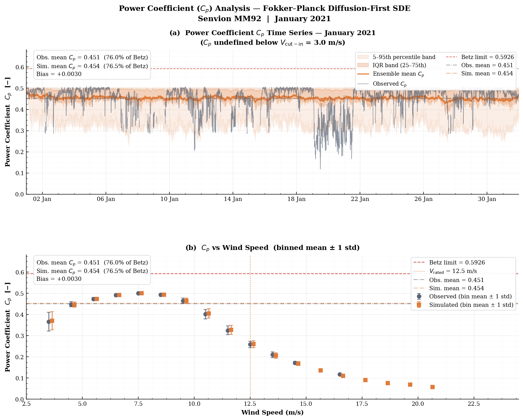Click the simulated square marker at 20.6 m/s
523x420 pixels.
[433, 387]
